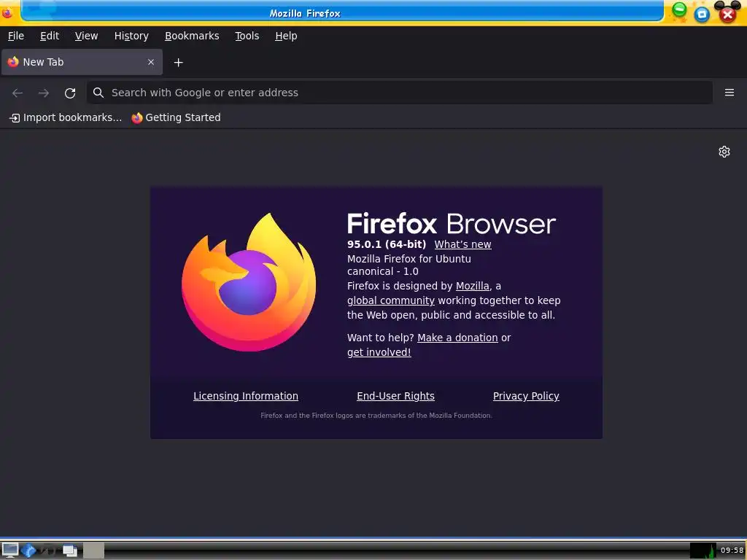
Task: Click the large Firefox logo
Action: 249,282
